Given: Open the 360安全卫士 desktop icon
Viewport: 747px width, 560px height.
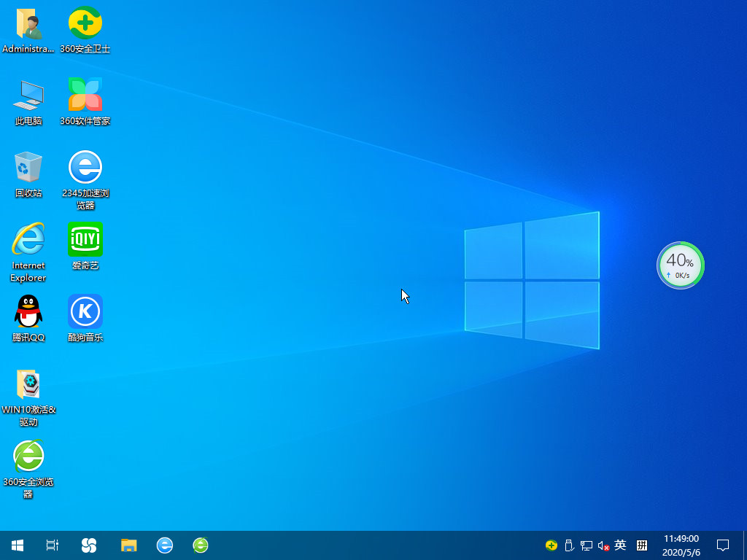Looking at the screenshot, I should point(85,24).
